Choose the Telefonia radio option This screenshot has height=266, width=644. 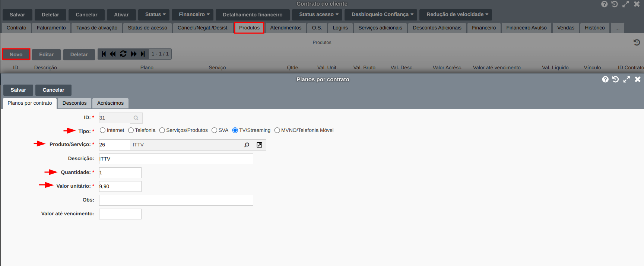point(131,130)
